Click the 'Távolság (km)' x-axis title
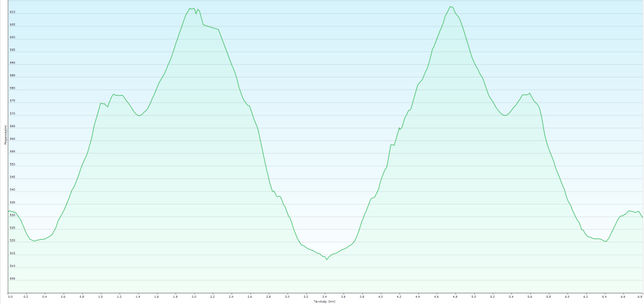This screenshot has height=304, width=644. [x=325, y=301]
